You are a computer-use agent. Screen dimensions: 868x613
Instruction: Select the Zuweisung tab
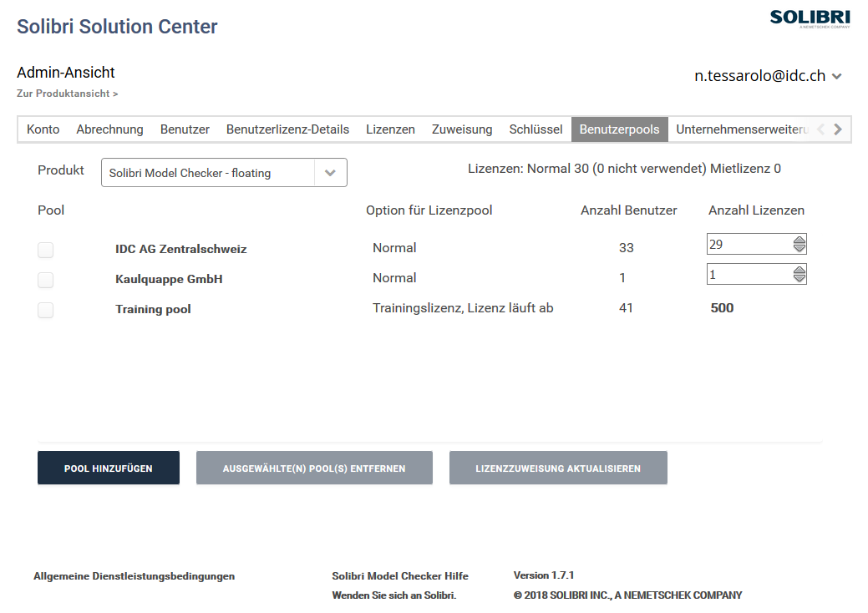(462, 129)
